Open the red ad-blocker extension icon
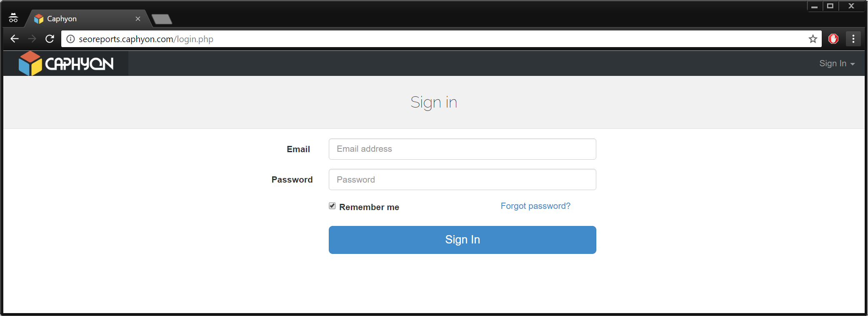 click(x=833, y=39)
